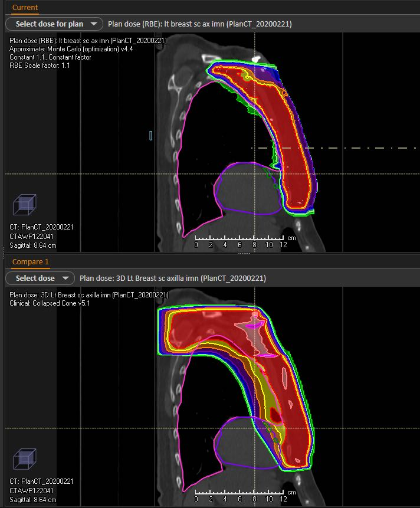Open the 'Select dose for plan' dropdown
Image resolution: width=420 pixels, height=508 pixels.
(51, 24)
